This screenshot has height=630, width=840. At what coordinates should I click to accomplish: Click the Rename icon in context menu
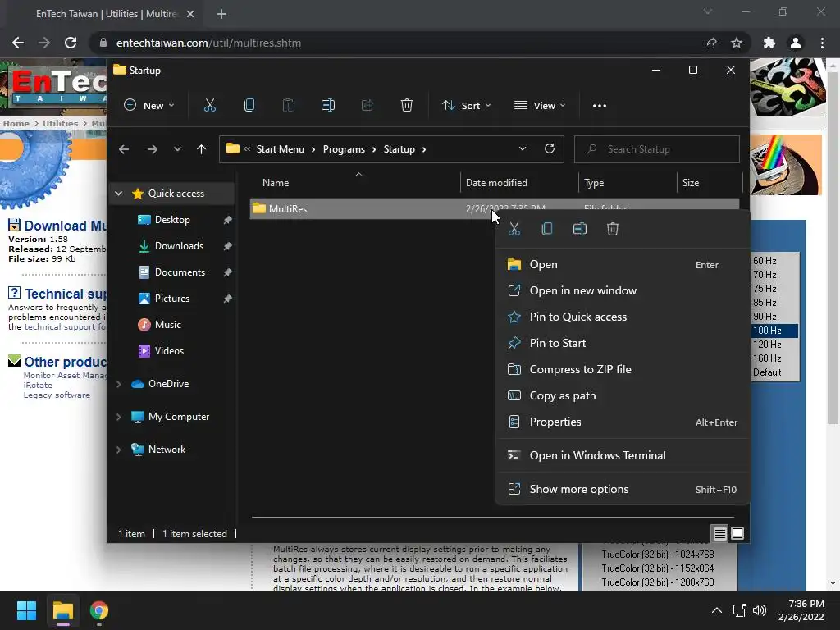tap(580, 230)
